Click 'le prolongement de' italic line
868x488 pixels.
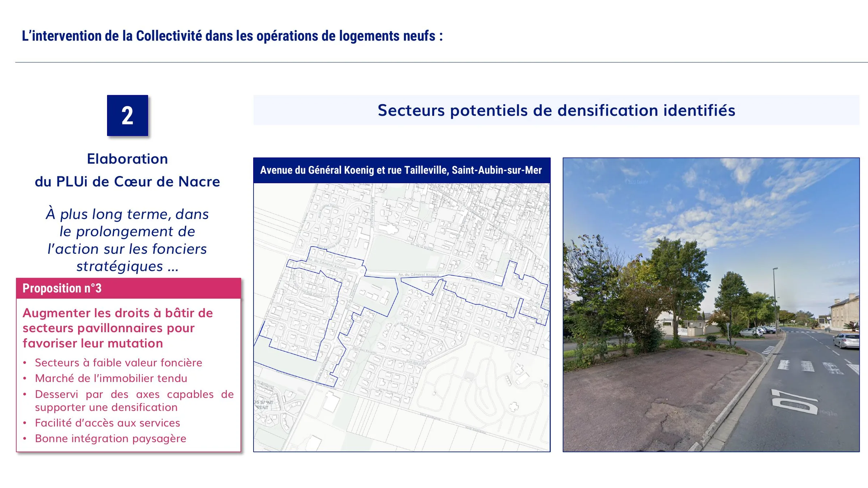point(127,232)
